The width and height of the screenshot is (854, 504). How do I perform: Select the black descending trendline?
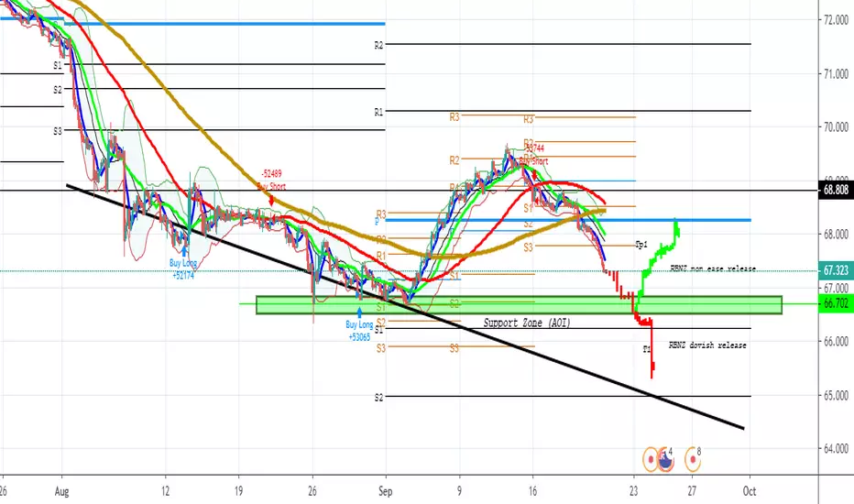[405, 307]
